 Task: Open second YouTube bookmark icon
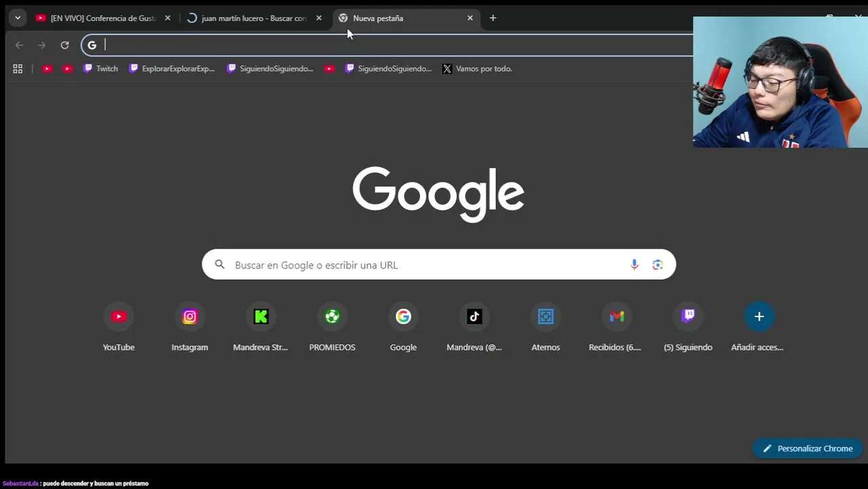(x=67, y=69)
